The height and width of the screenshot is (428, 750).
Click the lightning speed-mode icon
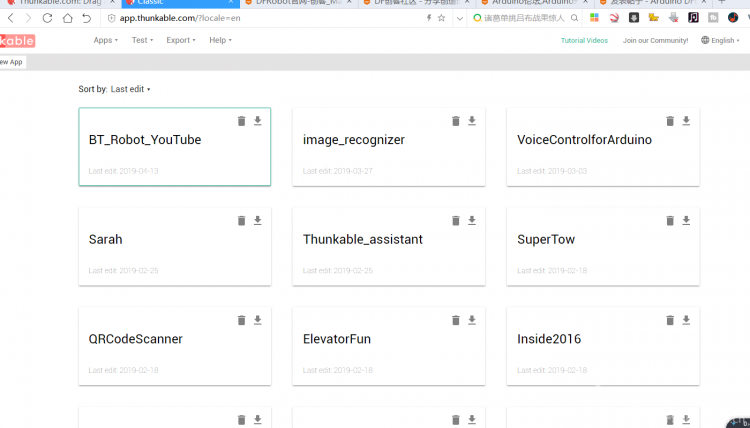pos(429,18)
